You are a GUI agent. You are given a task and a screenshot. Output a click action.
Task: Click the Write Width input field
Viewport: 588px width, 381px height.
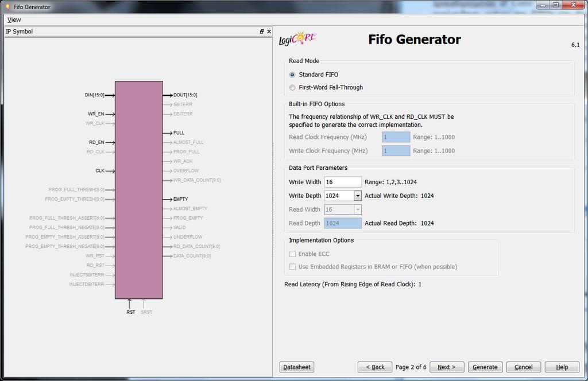coord(343,182)
